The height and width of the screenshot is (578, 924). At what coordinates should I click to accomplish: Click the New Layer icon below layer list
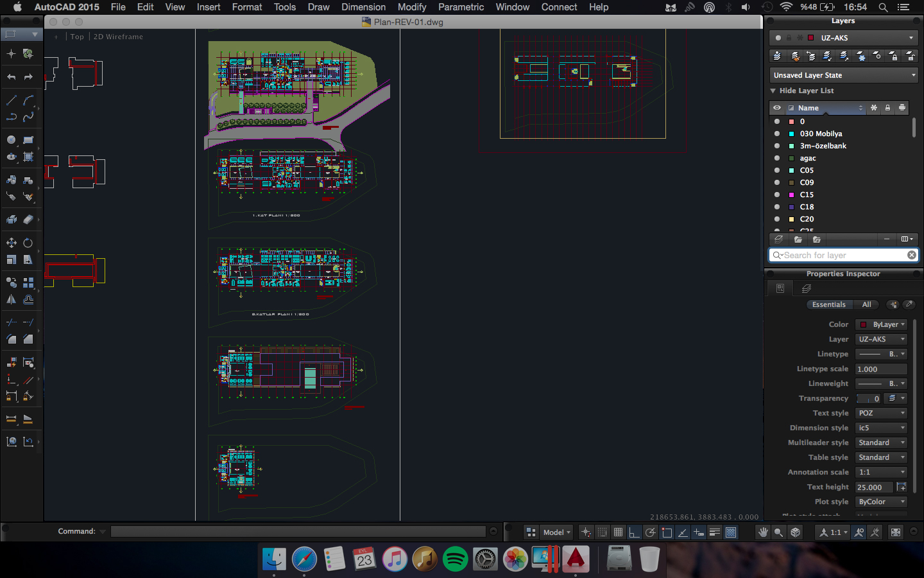779,239
